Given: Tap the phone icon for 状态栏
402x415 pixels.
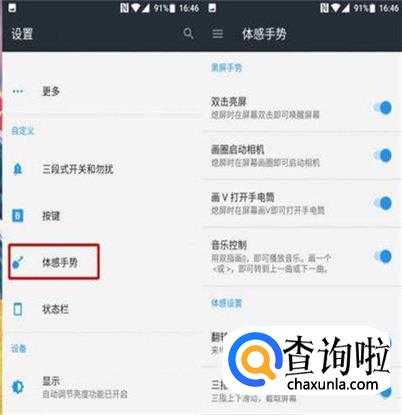Looking at the screenshot, I should pyautogui.click(x=18, y=309).
